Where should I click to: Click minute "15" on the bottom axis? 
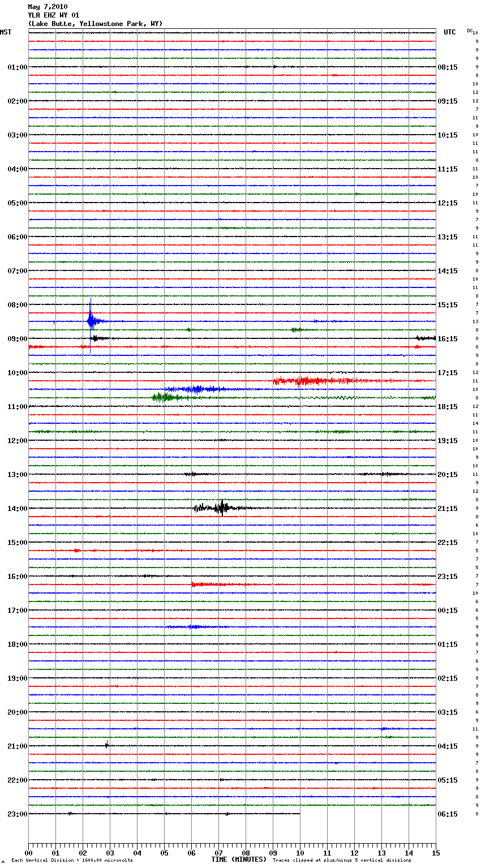point(436,853)
